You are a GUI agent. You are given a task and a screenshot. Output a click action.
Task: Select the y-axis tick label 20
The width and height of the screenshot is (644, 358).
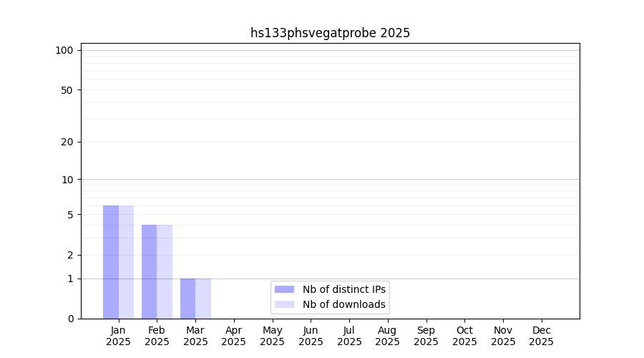click(x=67, y=142)
